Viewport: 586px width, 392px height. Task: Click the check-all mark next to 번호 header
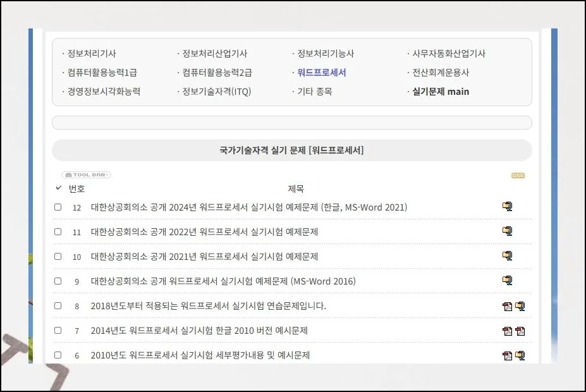[59, 188]
